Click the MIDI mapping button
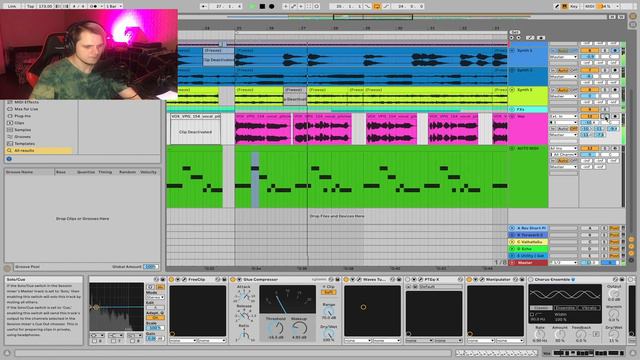 (x=589, y=6)
